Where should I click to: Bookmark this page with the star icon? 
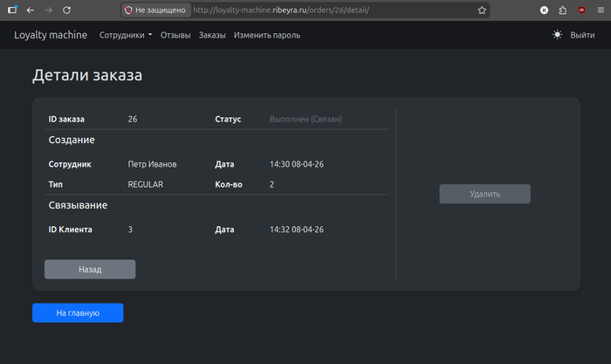[x=482, y=10]
